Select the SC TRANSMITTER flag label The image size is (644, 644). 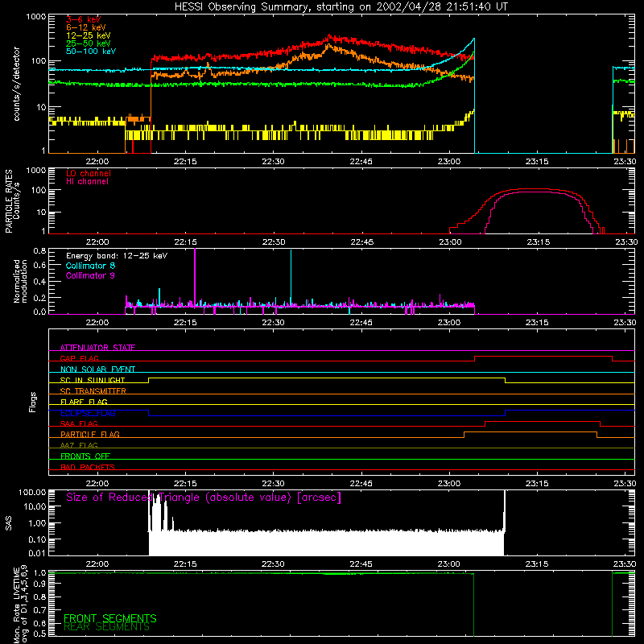93,391
